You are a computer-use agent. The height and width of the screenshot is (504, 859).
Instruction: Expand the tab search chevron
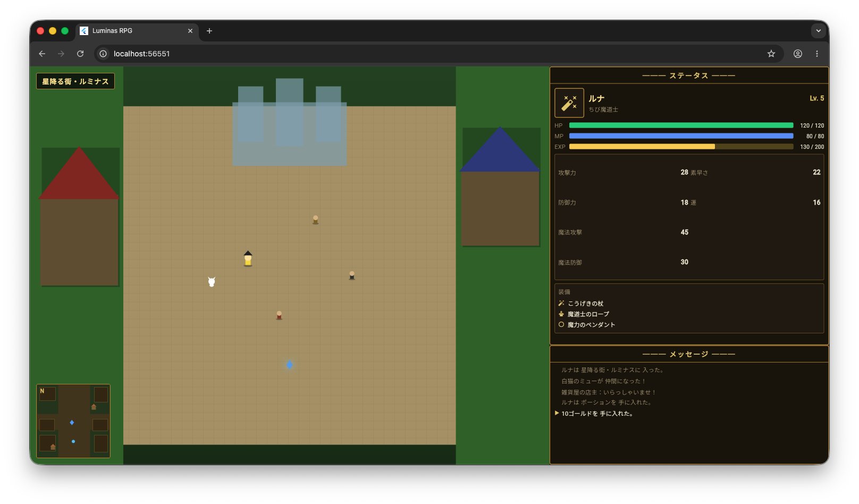click(819, 31)
